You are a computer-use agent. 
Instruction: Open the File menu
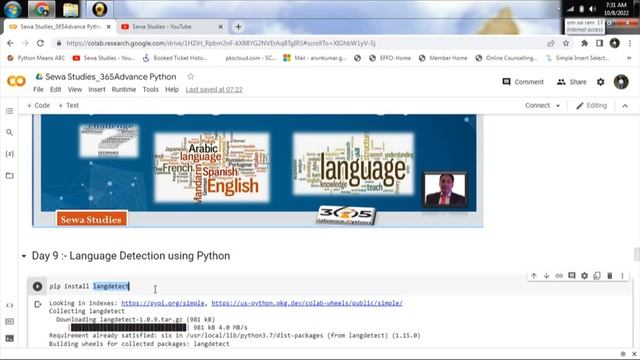[38, 89]
